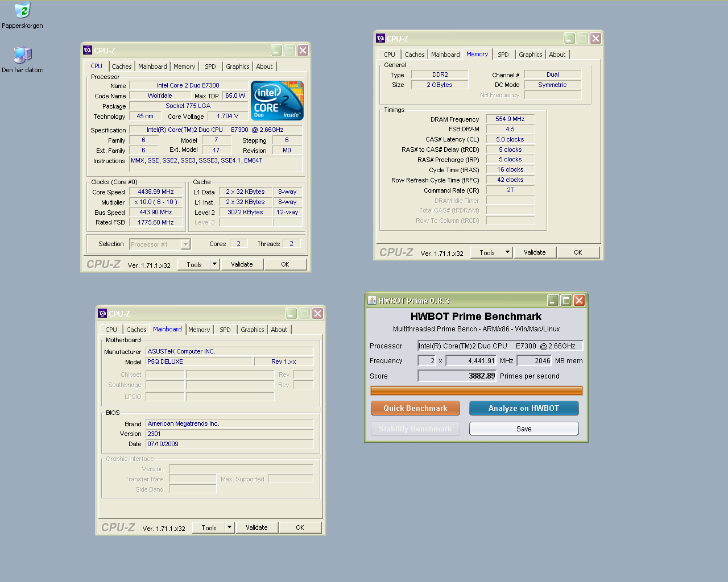
Task: Select Memory tab in the Mainboard window
Action: [199, 330]
